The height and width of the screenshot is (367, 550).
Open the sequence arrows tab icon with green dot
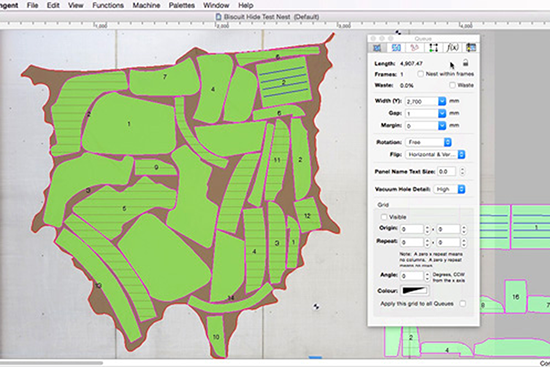click(434, 48)
